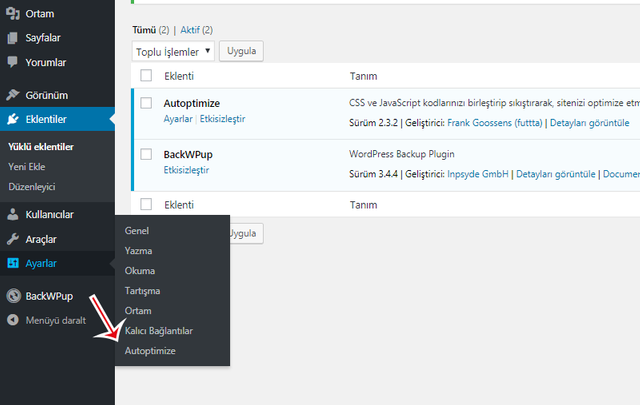Open Frank Goossens (futtta) developer link
Viewport: 640px width, 405px height.
coord(495,123)
